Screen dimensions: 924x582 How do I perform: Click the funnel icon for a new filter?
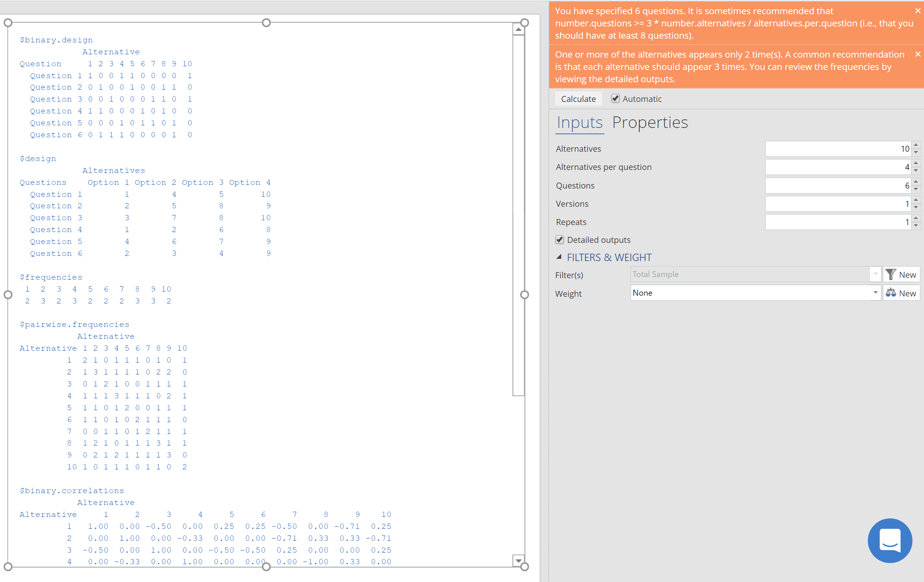[x=891, y=274]
